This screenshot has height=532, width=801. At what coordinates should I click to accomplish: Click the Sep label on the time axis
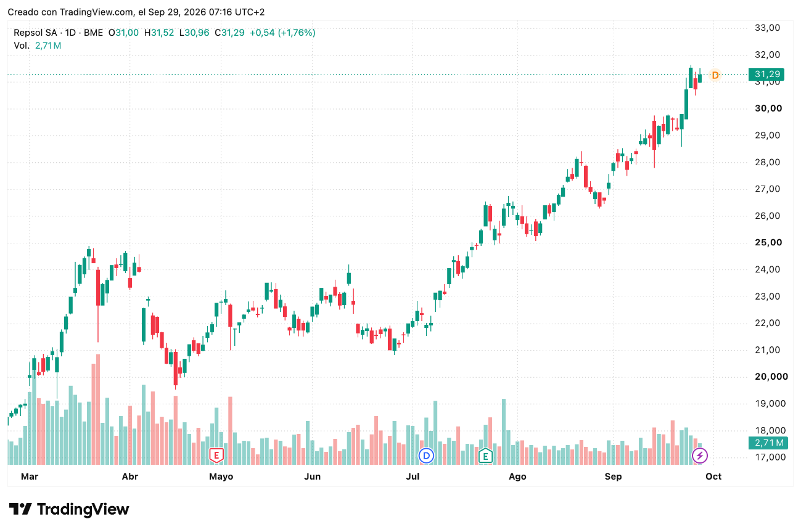coord(614,477)
